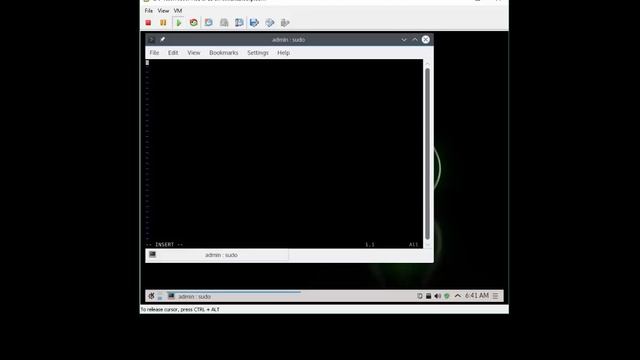Click the pin icon in Konsole titlebar
640x360 pixels.
pyautogui.click(x=162, y=40)
